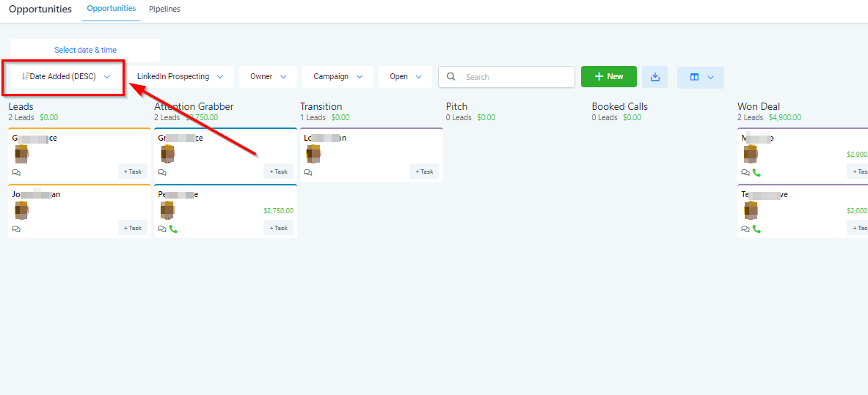Switch to the Pipelines tab
Screen dimensions: 868x395
click(x=164, y=9)
